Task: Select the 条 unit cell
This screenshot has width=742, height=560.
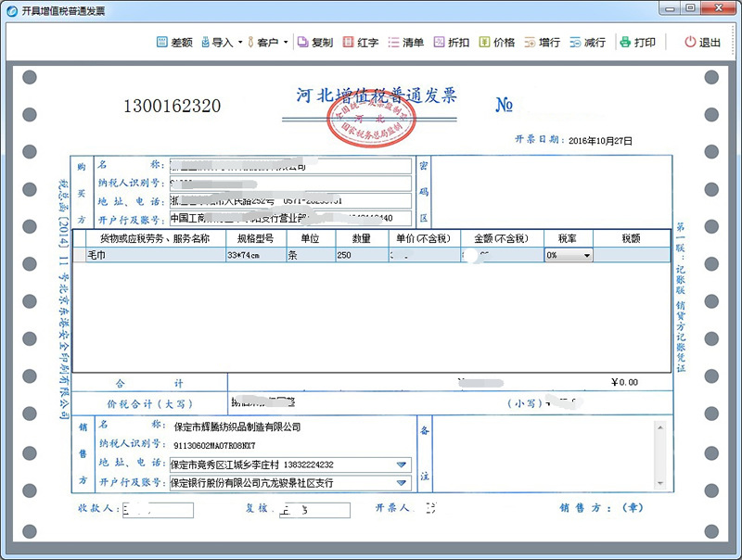Action: pos(311,255)
